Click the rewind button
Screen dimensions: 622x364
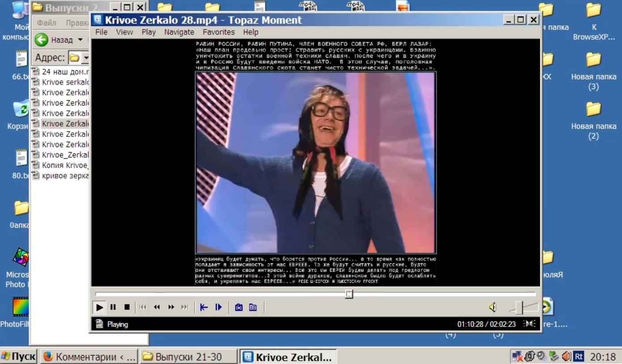157,307
